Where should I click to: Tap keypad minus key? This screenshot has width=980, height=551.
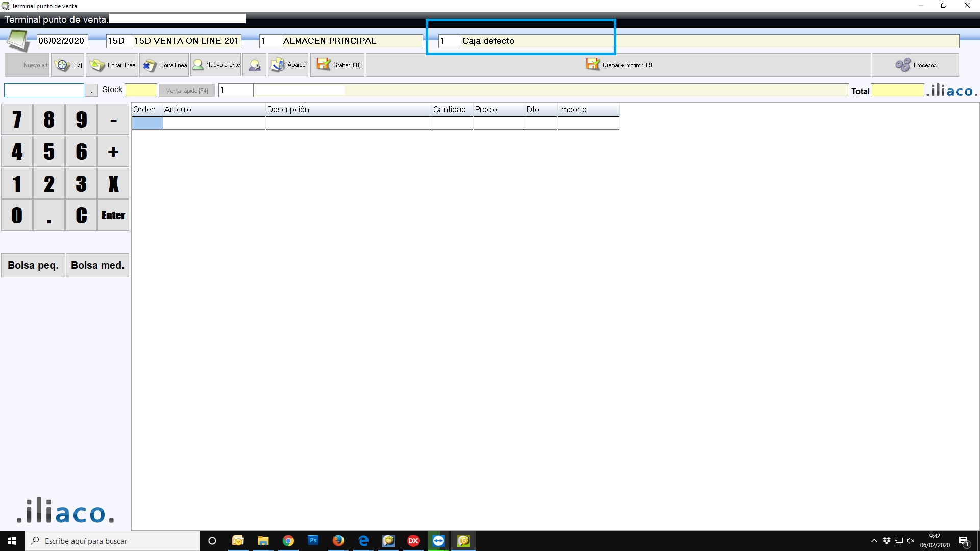point(113,119)
